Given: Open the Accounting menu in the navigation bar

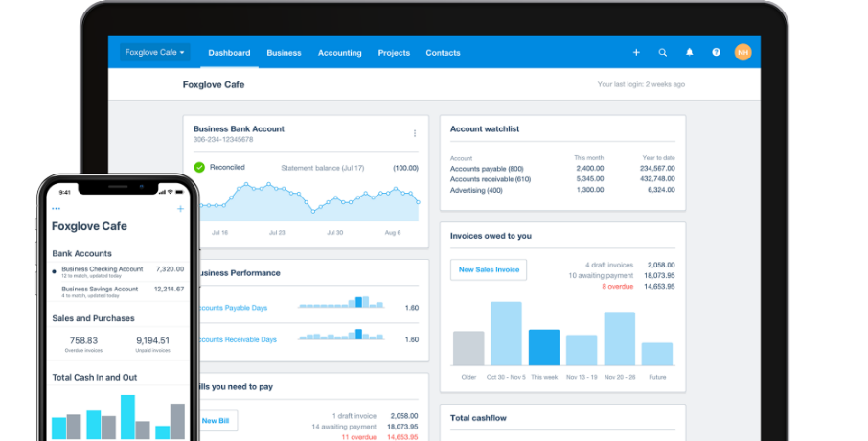Looking at the screenshot, I should [339, 53].
